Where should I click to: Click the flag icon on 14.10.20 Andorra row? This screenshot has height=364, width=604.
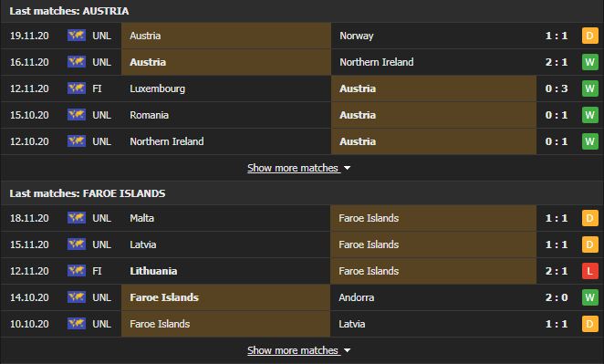click(x=77, y=297)
